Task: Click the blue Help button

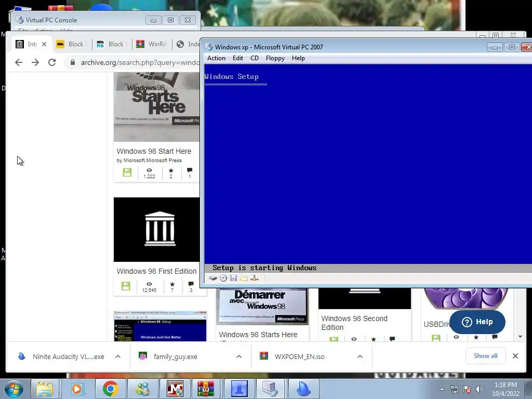Action: pos(477,322)
